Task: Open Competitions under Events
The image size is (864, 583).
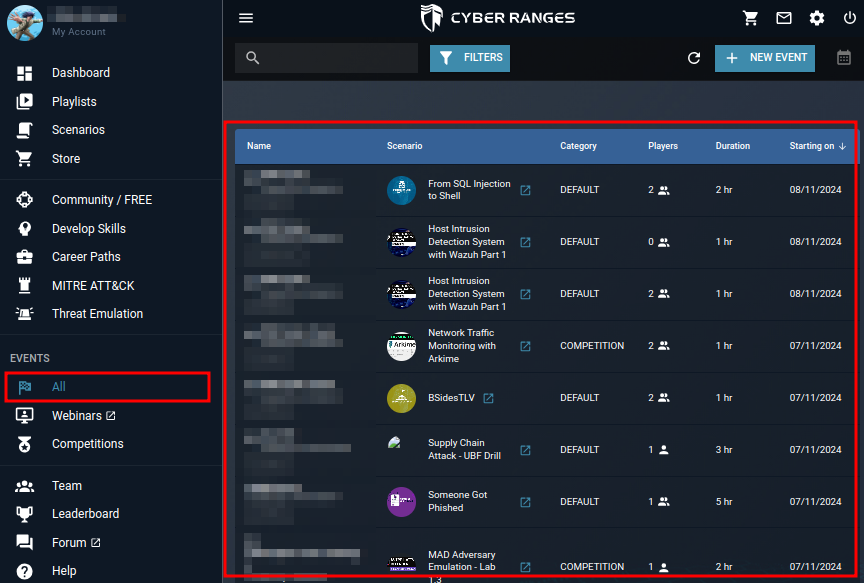Action: pyautogui.click(x=90, y=443)
